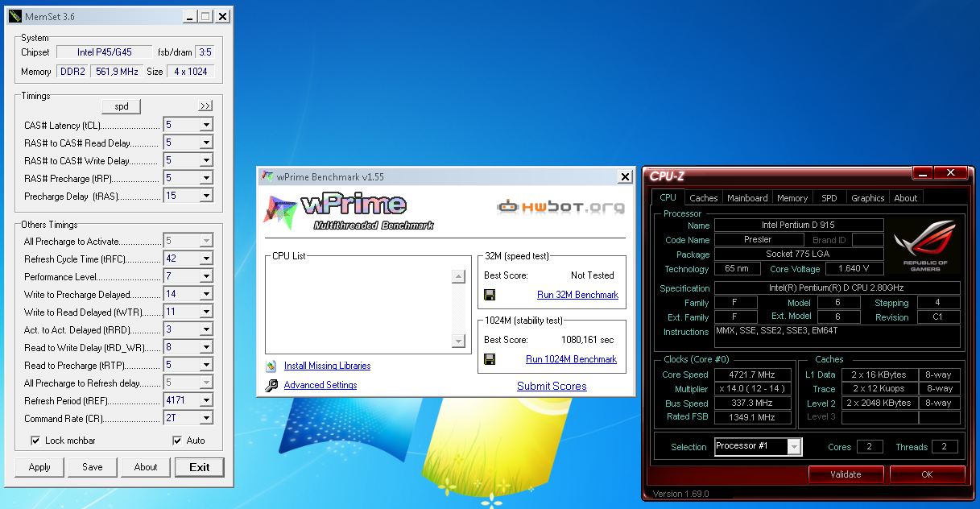Click Save in MemSet

pyautogui.click(x=93, y=467)
